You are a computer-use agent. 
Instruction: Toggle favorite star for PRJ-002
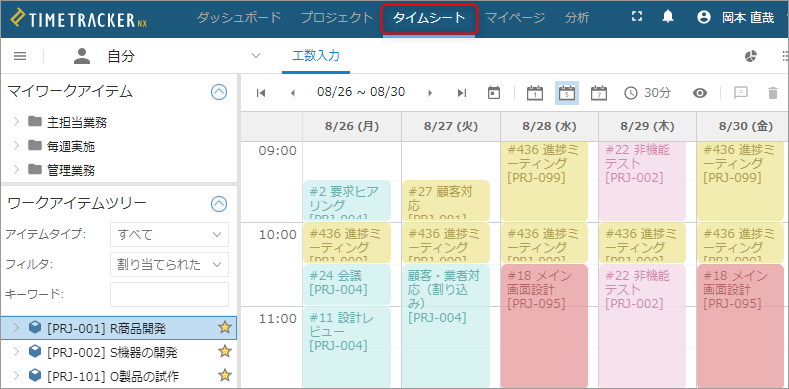coord(224,351)
